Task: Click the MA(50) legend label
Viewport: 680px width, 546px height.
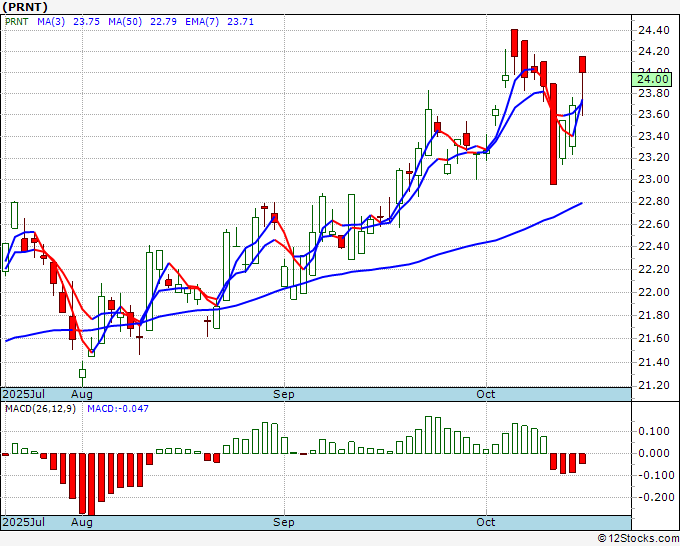Action: 125,22
